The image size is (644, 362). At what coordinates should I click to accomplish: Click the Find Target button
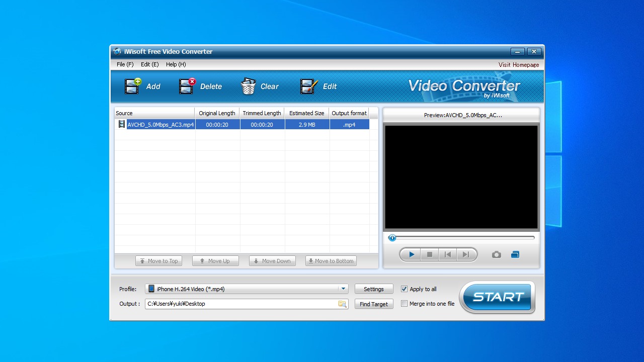(x=374, y=304)
